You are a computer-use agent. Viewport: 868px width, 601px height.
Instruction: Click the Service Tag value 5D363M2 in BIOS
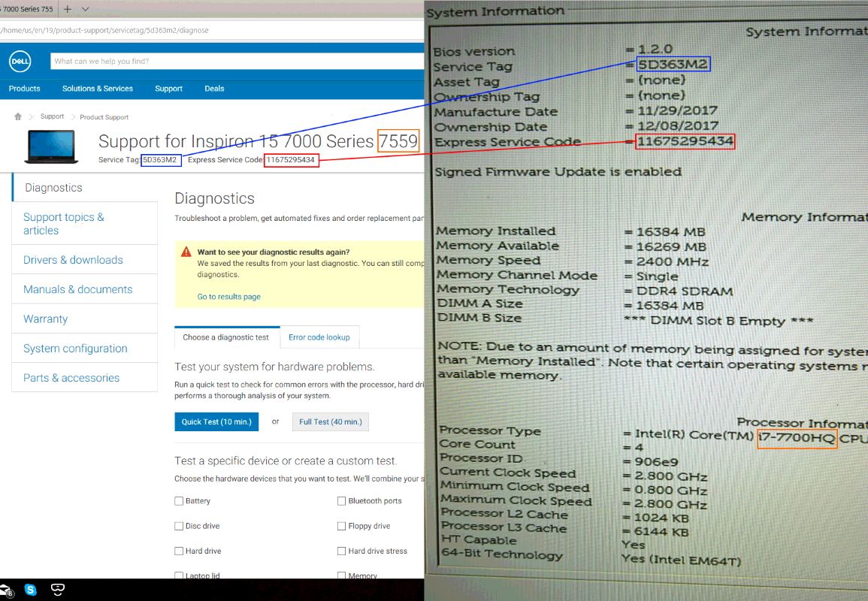pyautogui.click(x=673, y=64)
